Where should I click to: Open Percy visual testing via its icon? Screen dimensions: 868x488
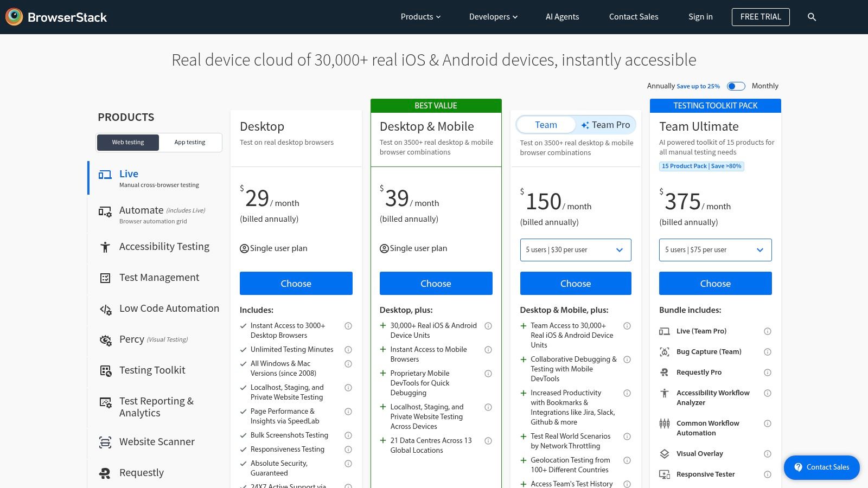(105, 341)
